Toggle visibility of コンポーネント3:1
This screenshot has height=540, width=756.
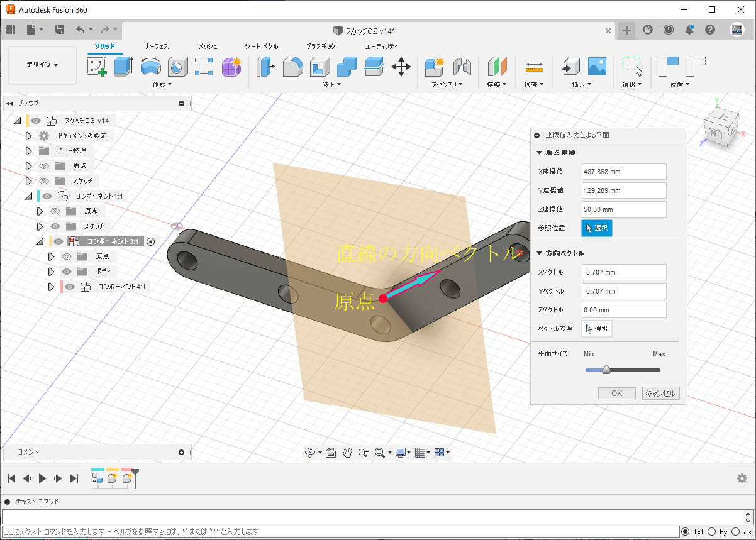[58, 241]
